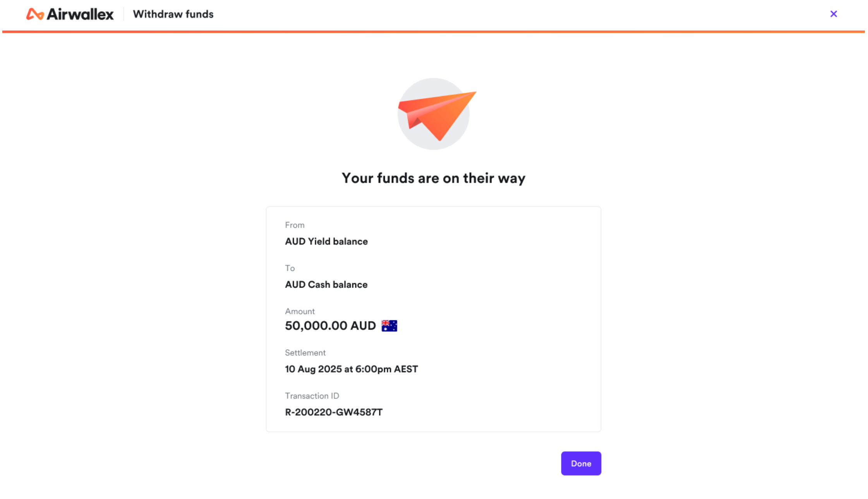Click the AUD Yield balance text
This screenshot has width=868, height=499.
(326, 241)
